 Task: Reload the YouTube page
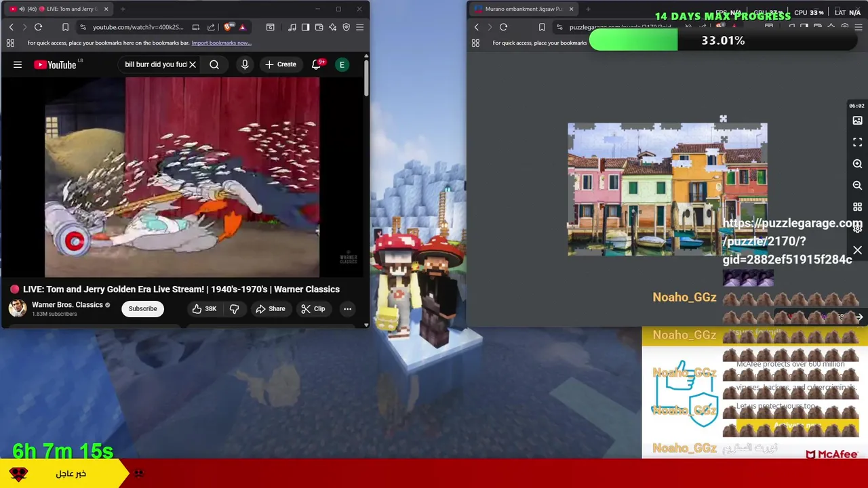click(x=38, y=27)
